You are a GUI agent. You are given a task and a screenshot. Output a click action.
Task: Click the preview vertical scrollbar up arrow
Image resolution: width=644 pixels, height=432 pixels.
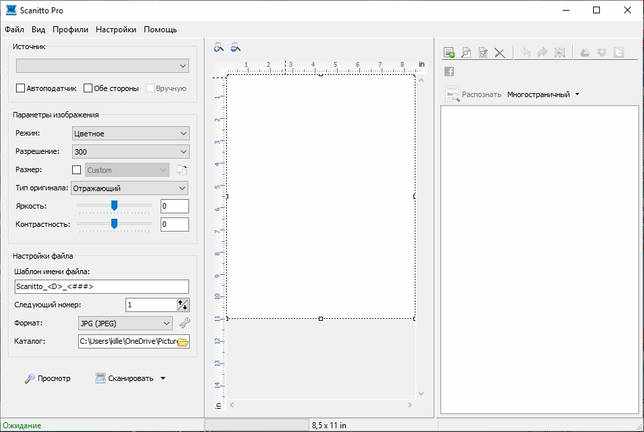click(421, 80)
